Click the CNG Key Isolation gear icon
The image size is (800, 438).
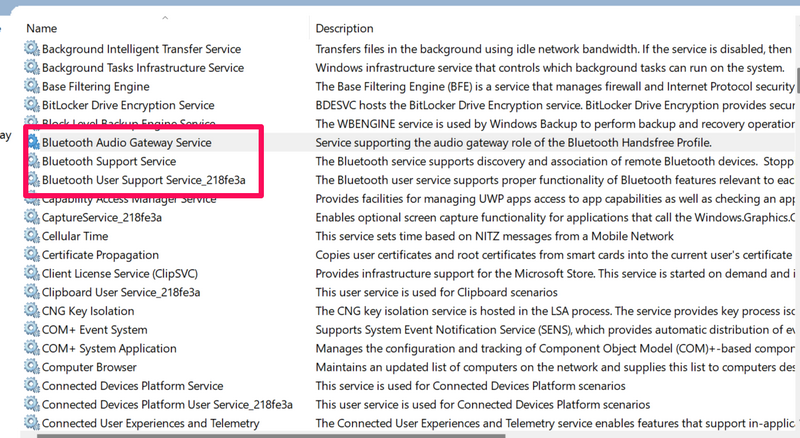click(x=32, y=311)
